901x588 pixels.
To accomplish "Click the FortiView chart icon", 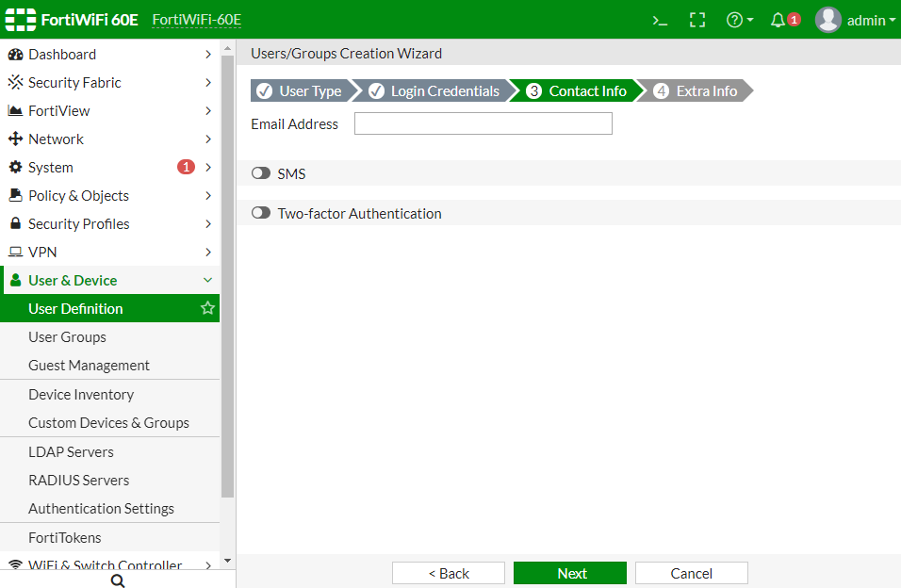I will pos(15,111).
